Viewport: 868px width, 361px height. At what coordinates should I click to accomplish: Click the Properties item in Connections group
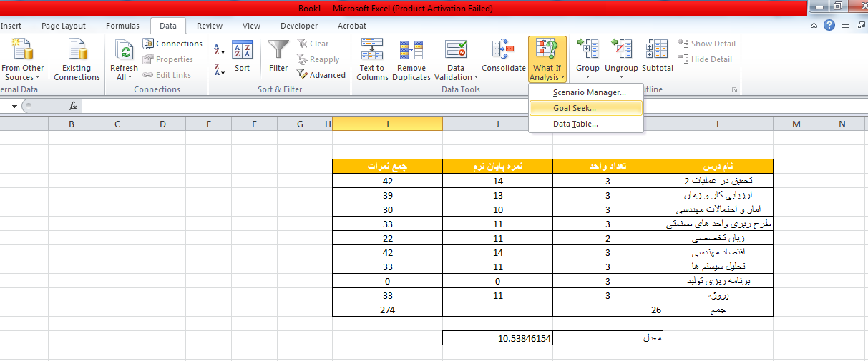[168, 59]
